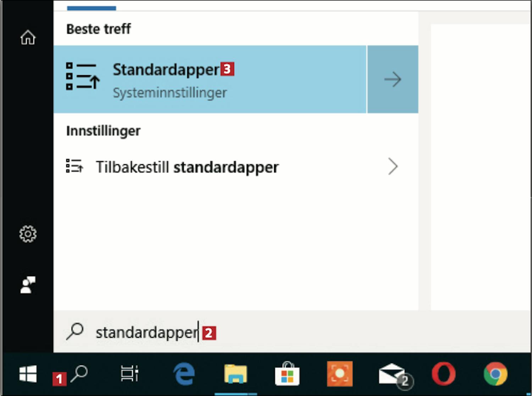
Task: Open the settings gear in the sidebar
Action: (x=28, y=234)
